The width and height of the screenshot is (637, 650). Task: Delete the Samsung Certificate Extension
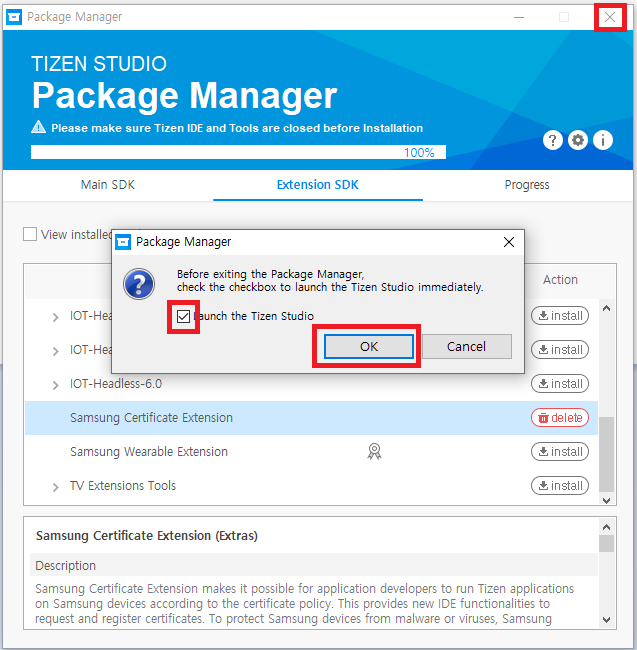560,418
